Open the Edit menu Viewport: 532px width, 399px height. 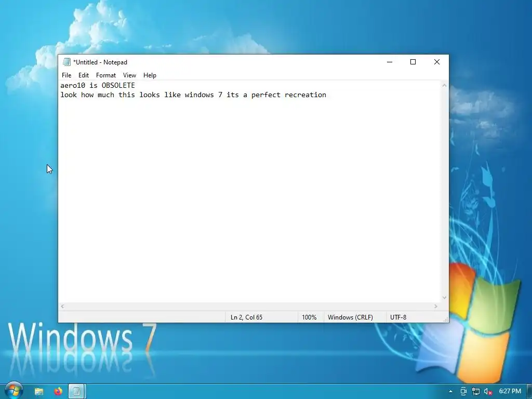pyautogui.click(x=84, y=75)
